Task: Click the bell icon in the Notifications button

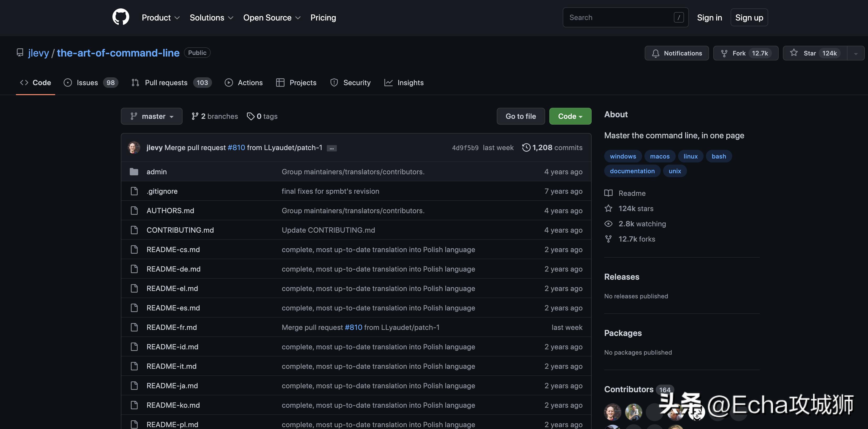Action: pos(655,53)
